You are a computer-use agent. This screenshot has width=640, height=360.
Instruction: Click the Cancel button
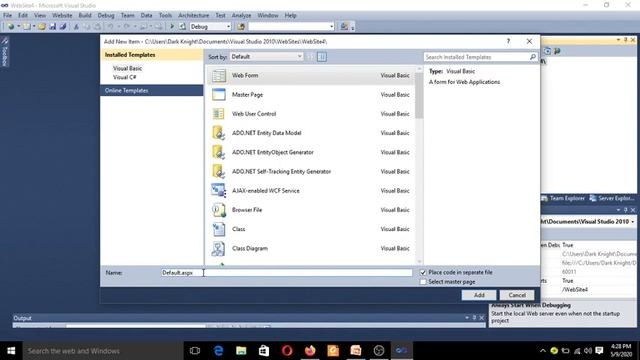pos(517,295)
